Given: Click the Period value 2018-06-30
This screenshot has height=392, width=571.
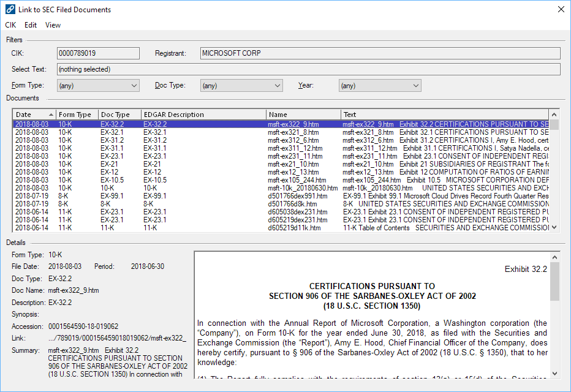Looking at the screenshot, I should click(148, 266).
